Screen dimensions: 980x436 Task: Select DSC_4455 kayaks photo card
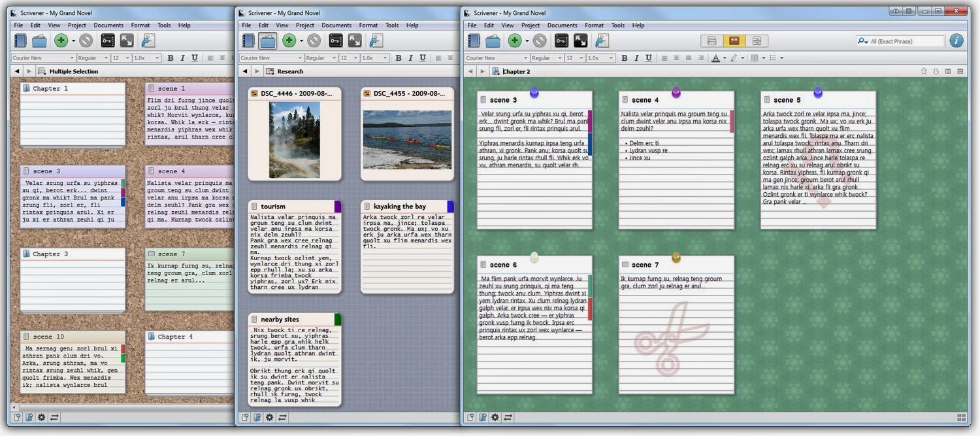point(407,134)
